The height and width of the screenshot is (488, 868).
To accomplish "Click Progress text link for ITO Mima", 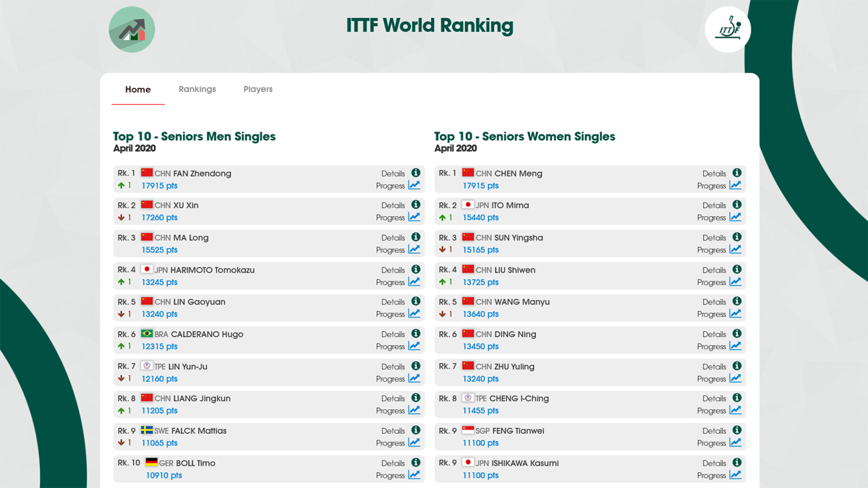I will 712,218.
